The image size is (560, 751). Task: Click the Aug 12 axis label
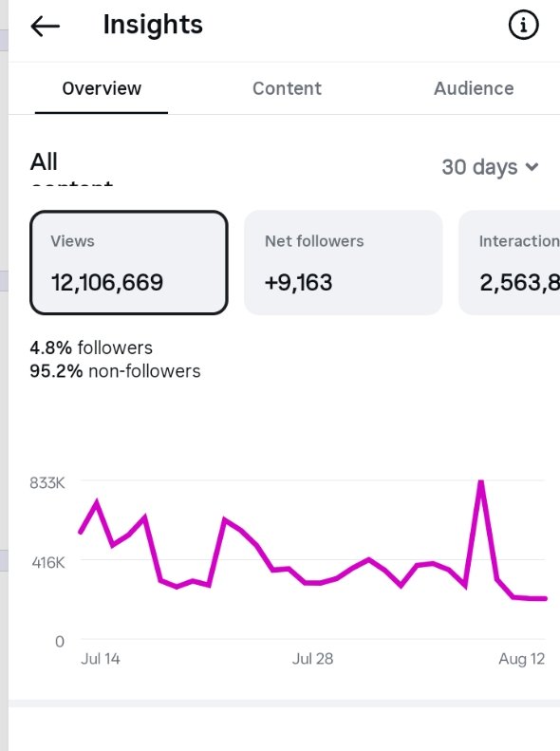522,659
